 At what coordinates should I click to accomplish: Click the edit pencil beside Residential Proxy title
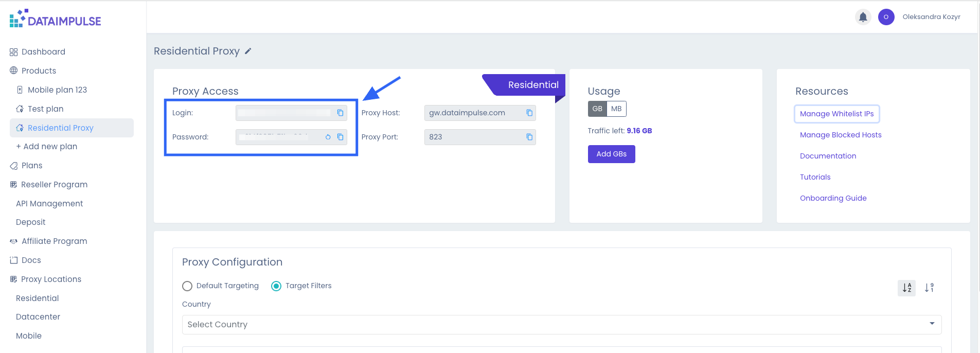pos(248,51)
